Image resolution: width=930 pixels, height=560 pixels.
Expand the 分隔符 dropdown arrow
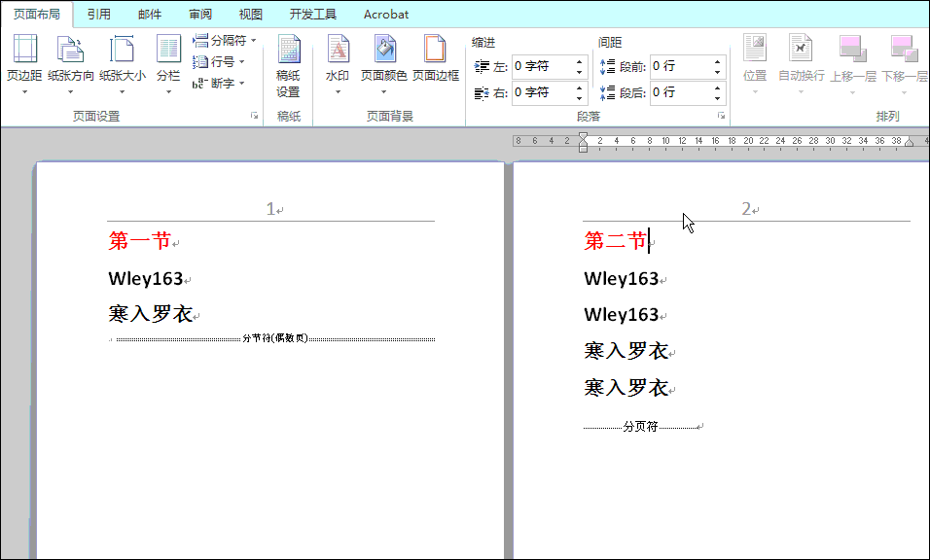(x=253, y=40)
